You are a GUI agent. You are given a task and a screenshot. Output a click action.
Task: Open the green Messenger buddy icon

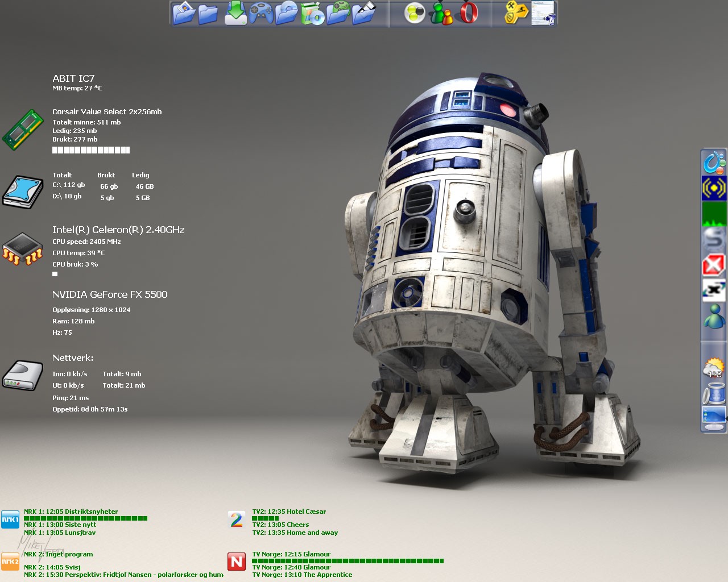(714, 316)
